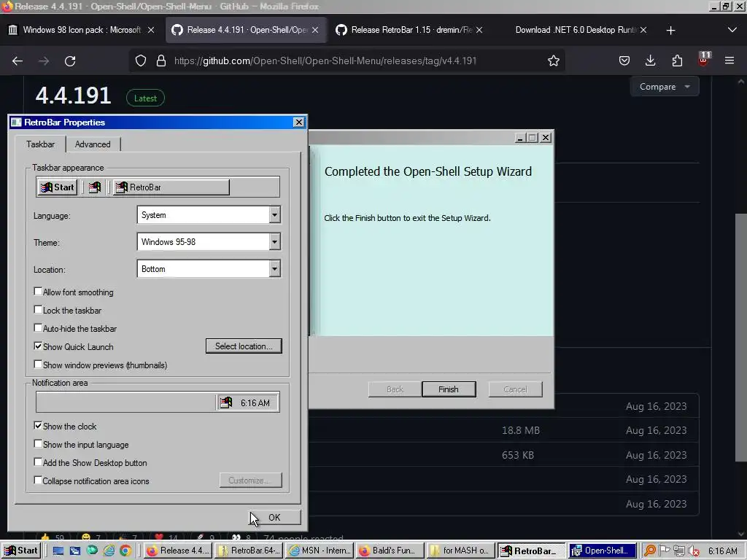Uncheck Show the clock
This screenshot has width=747, height=560.
38,425
